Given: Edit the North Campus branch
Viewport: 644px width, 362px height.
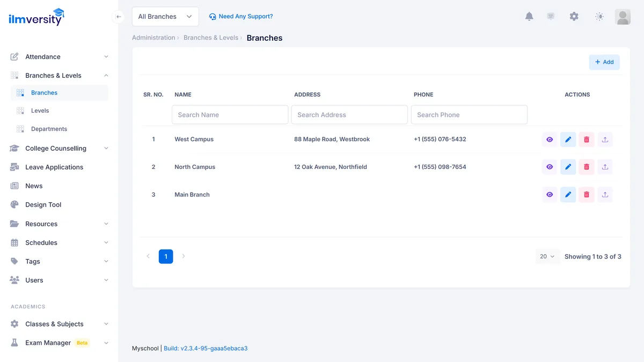Looking at the screenshot, I should point(568,167).
